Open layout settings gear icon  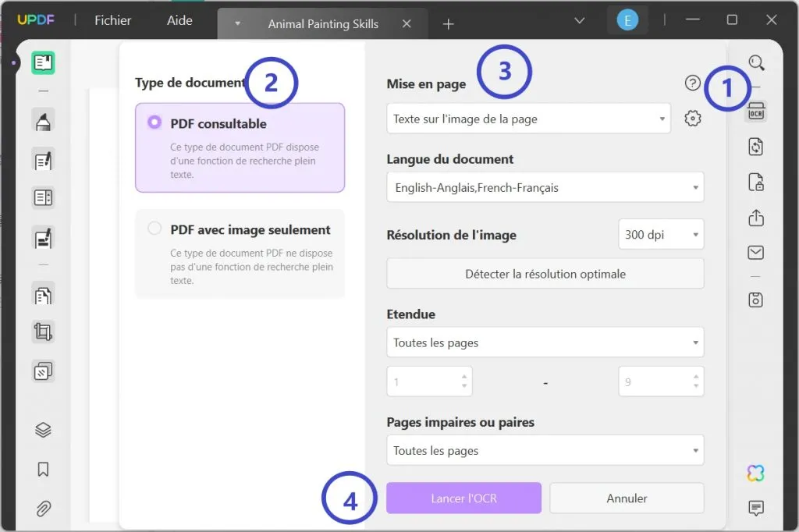pos(693,119)
